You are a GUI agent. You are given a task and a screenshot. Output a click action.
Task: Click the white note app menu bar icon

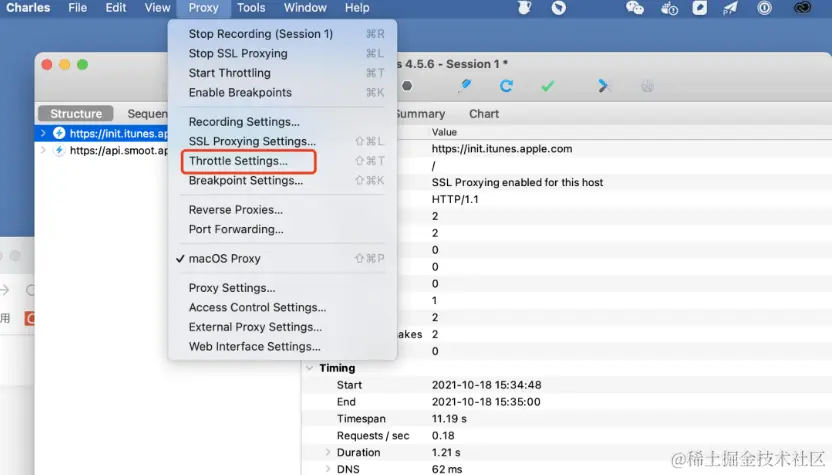point(699,7)
